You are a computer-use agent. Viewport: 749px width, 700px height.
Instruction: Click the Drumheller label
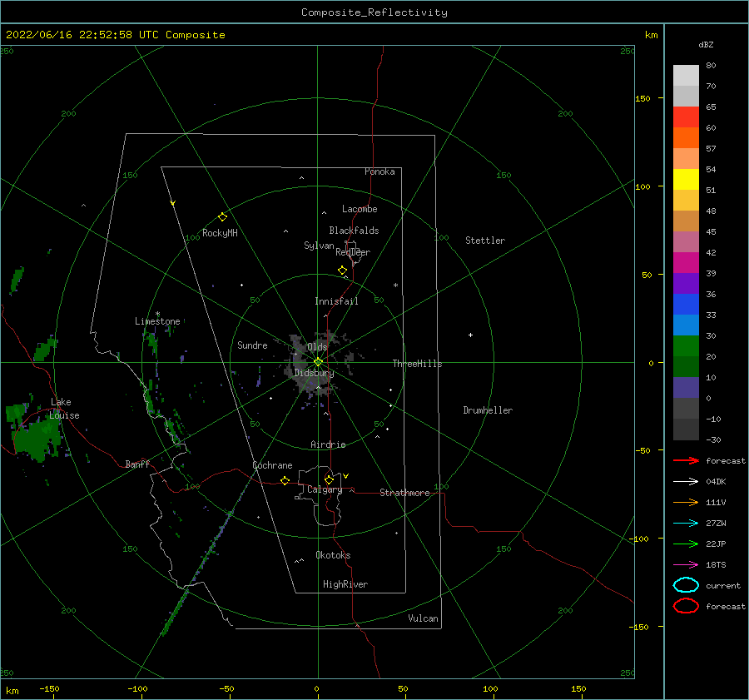click(488, 410)
